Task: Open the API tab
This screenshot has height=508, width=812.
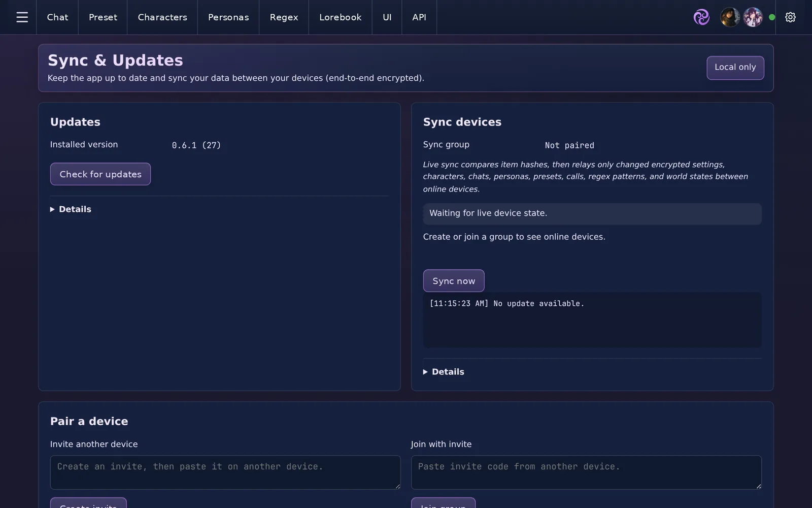Action: tap(419, 17)
